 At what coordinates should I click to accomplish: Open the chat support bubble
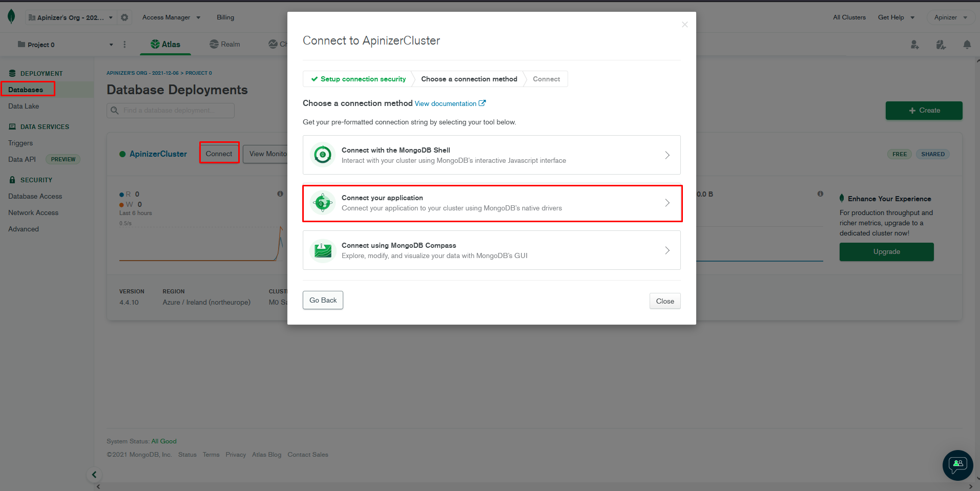pyautogui.click(x=957, y=465)
